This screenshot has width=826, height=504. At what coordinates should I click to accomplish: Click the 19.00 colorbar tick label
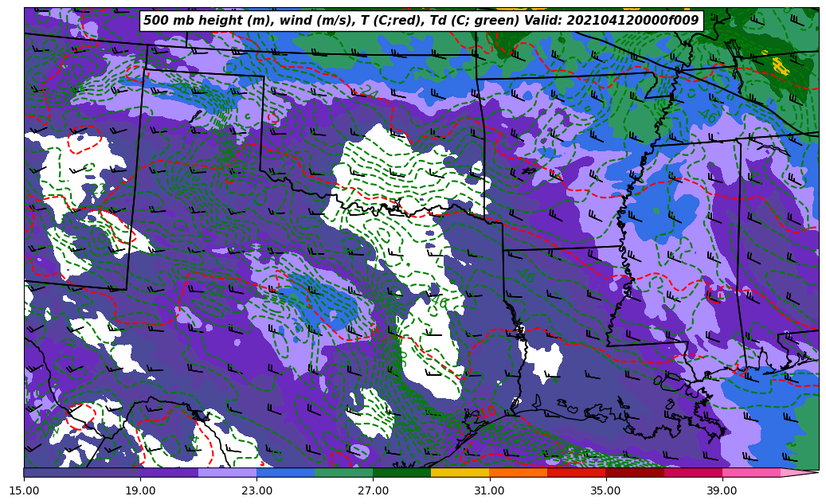coord(140,490)
